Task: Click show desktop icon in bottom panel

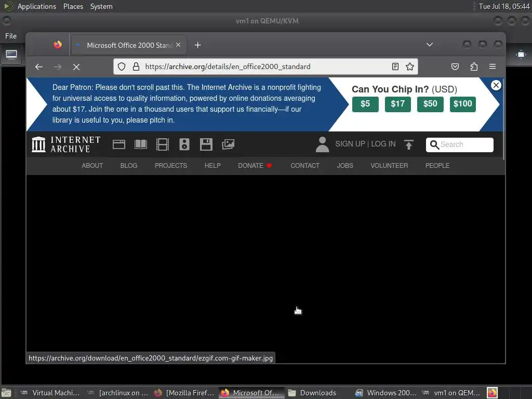Action: (x=6, y=393)
